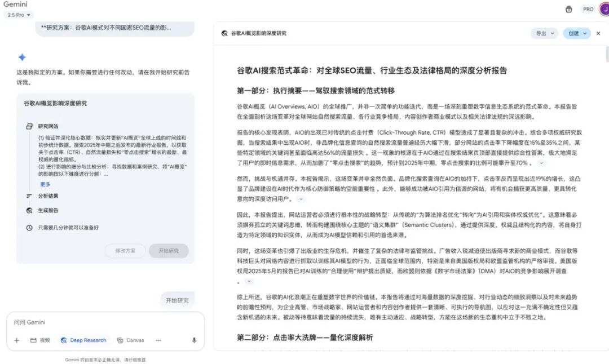The height and width of the screenshot is (364, 609).
Task: Click the report scrollbar thumb
Action: point(607,54)
